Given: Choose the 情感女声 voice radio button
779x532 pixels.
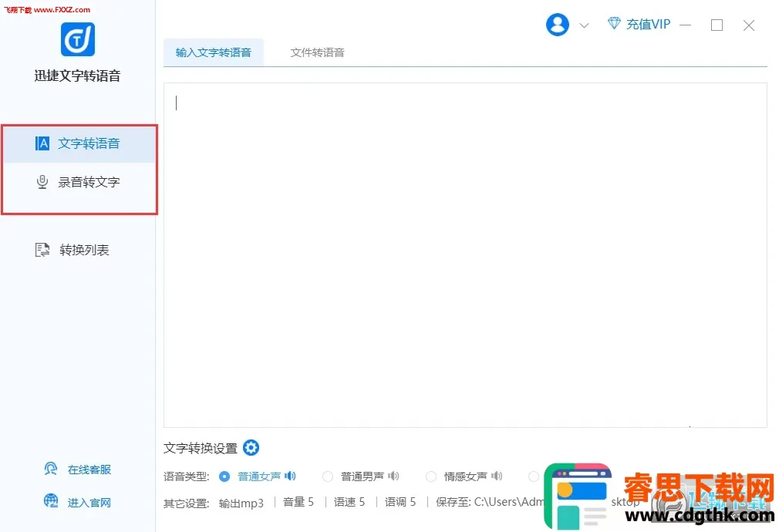Looking at the screenshot, I should (431, 476).
